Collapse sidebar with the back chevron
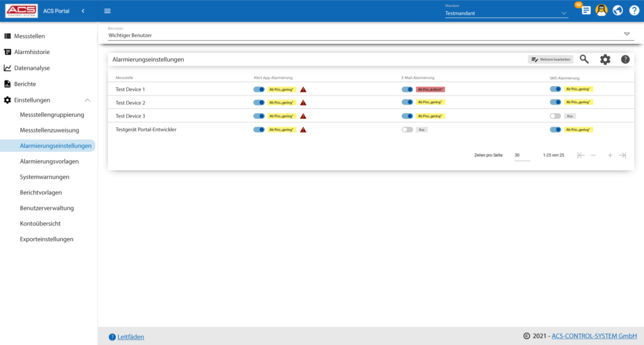The image size is (644, 345). pyautogui.click(x=83, y=11)
